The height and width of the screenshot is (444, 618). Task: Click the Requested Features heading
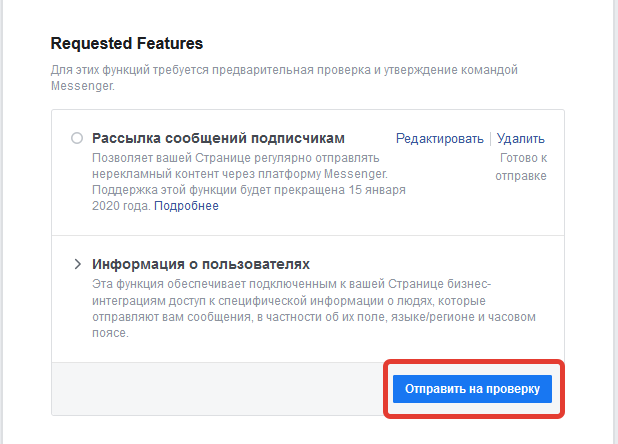127,43
